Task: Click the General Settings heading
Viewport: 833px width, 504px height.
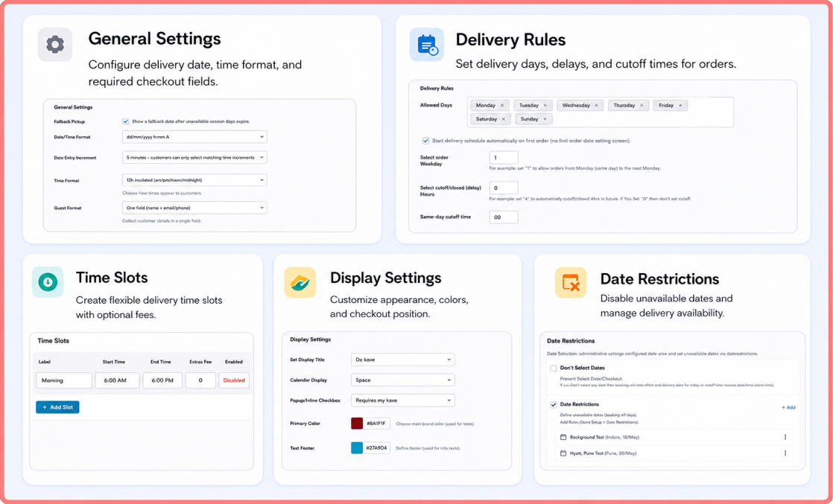Action: [x=154, y=39]
